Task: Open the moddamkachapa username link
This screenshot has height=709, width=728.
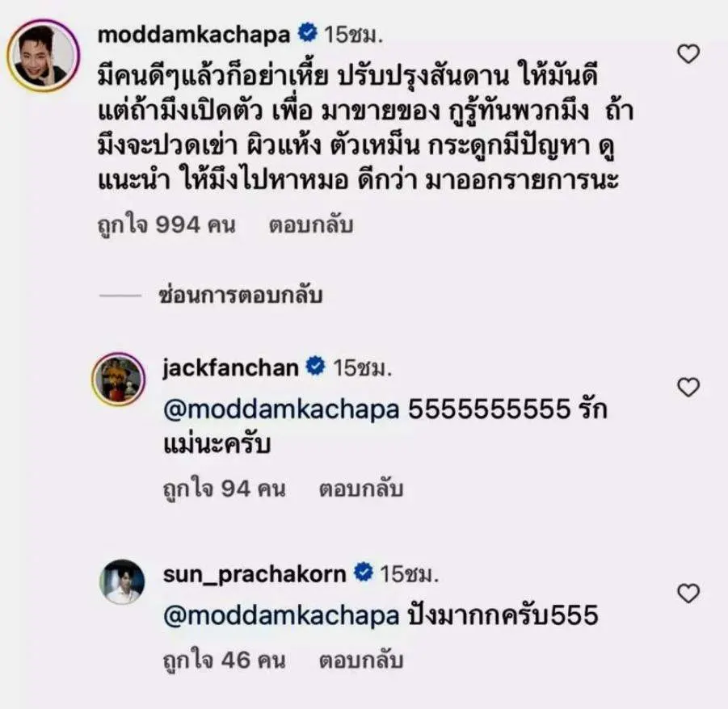Action: [x=194, y=35]
